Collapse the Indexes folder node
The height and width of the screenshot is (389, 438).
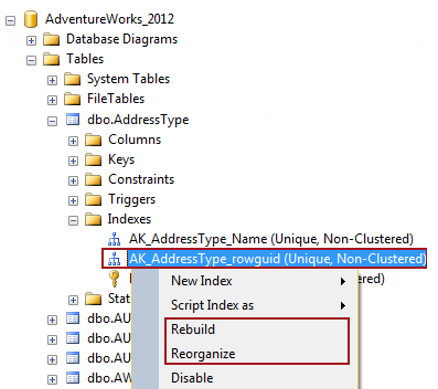point(73,221)
